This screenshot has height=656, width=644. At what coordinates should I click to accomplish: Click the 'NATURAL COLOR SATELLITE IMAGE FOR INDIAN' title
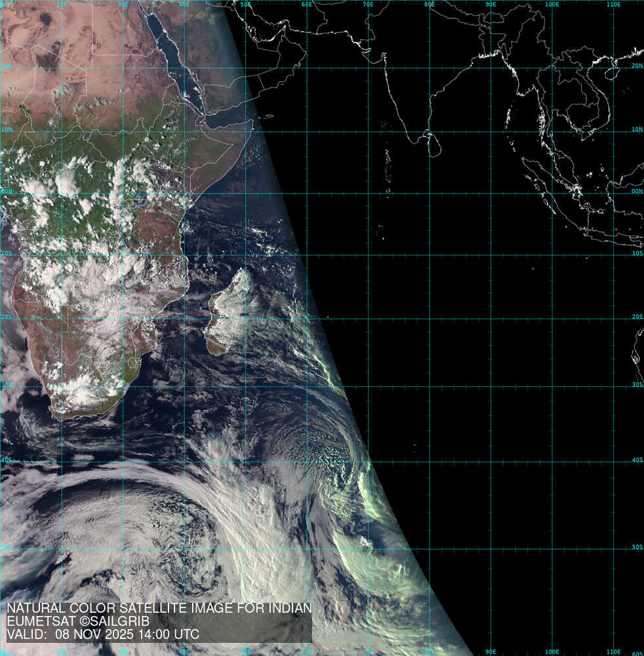(159, 608)
